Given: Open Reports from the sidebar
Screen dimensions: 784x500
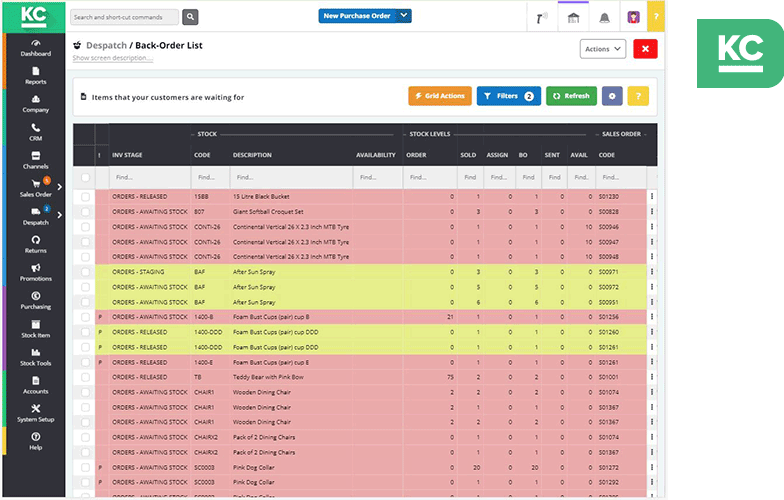Looking at the screenshot, I should point(36,76).
